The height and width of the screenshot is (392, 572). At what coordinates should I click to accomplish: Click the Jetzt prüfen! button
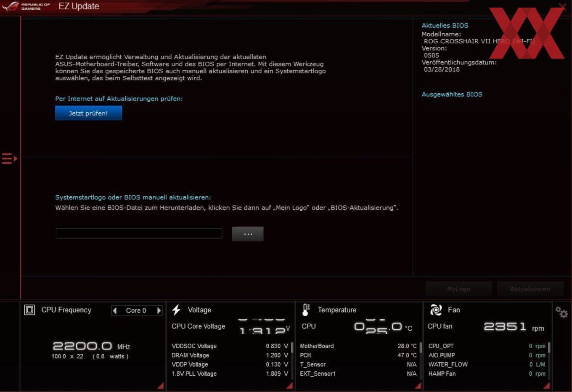88,113
